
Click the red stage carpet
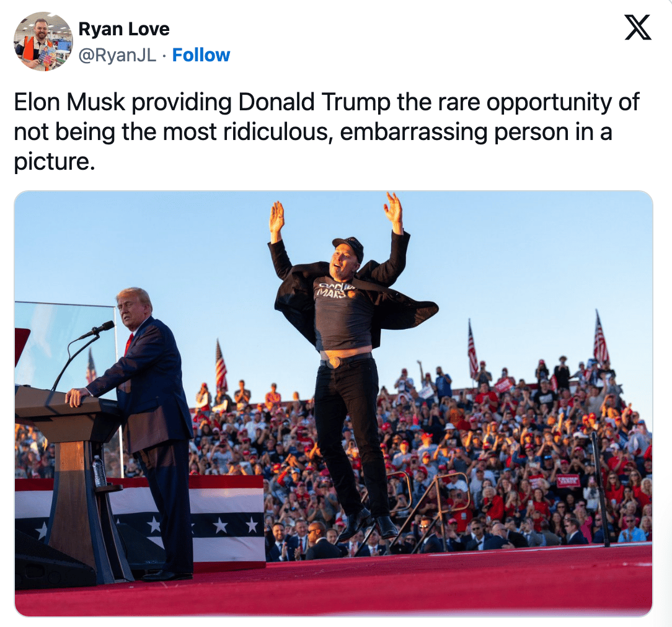point(334,585)
